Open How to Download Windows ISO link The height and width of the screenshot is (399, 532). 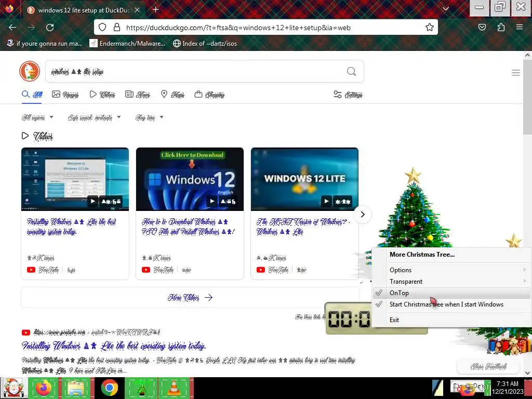point(188,227)
